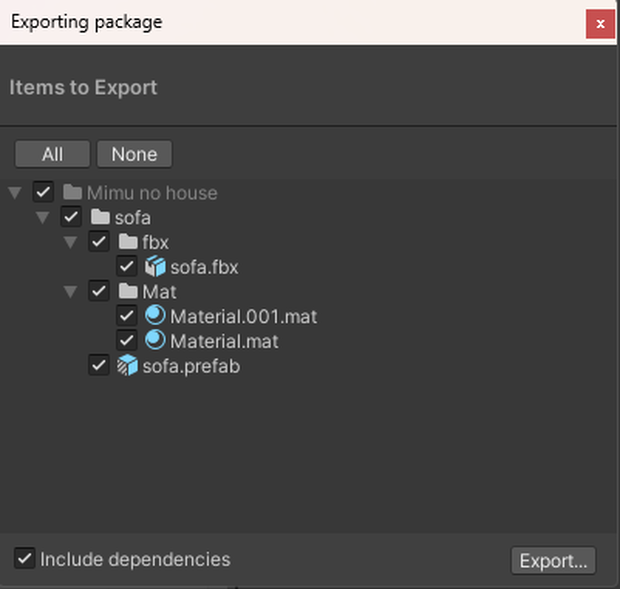The width and height of the screenshot is (620, 589).
Task: Uncheck the Material.001.mat checkbox
Action: click(127, 315)
